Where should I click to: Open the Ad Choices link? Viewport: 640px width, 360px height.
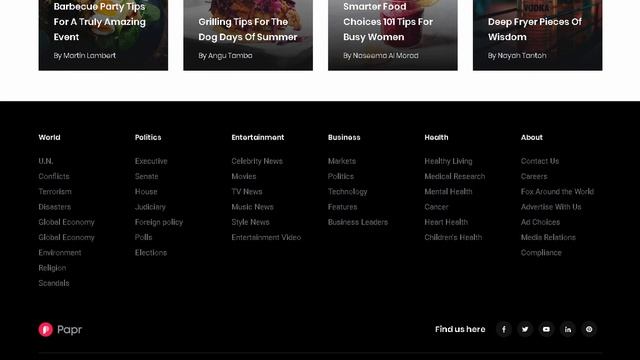[x=540, y=222]
